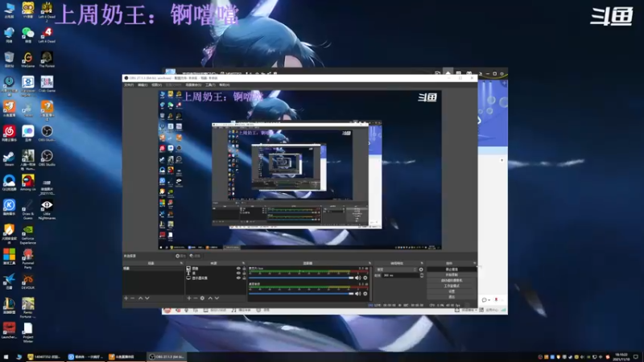Select the 显示器采集 source row
This screenshot has width=644, height=362.
click(x=216, y=278)
